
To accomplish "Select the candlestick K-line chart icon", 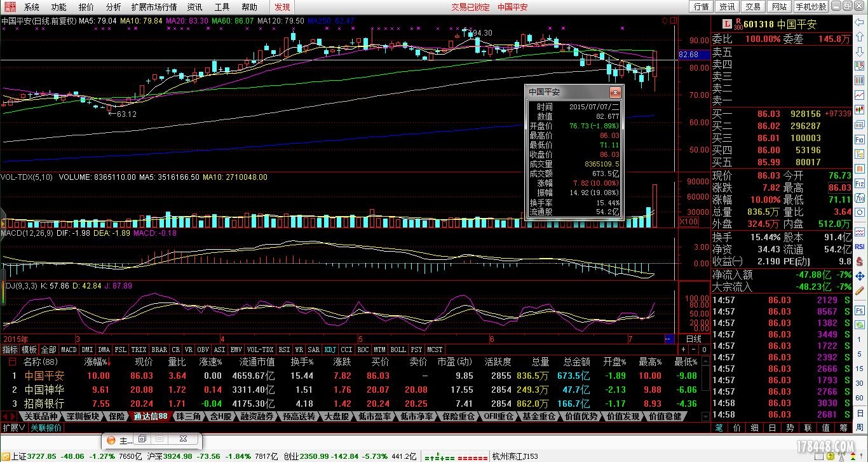I will (858, 109).
